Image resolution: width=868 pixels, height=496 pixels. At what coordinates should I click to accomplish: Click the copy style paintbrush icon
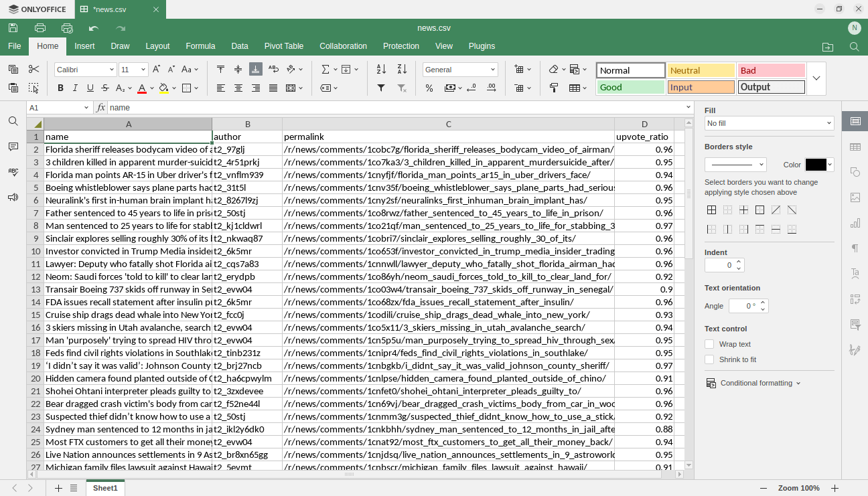pyautogui.click(x=554, y=88)
